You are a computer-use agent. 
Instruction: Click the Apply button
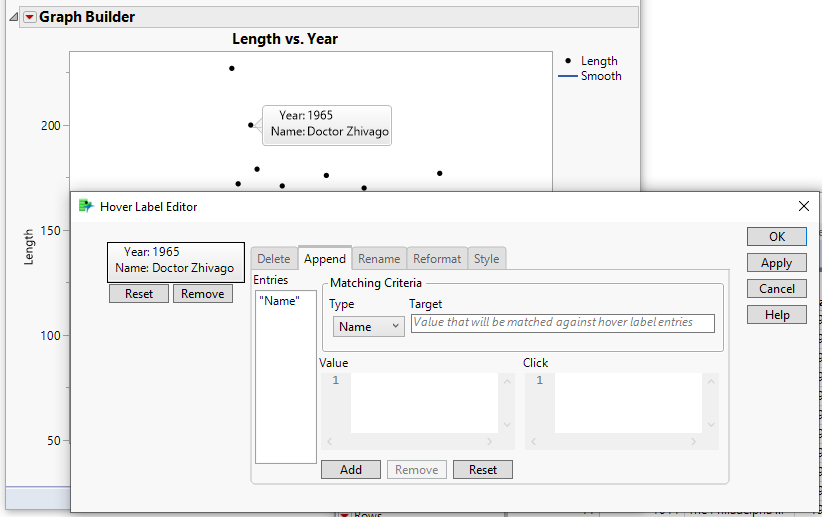coord(776,263)
